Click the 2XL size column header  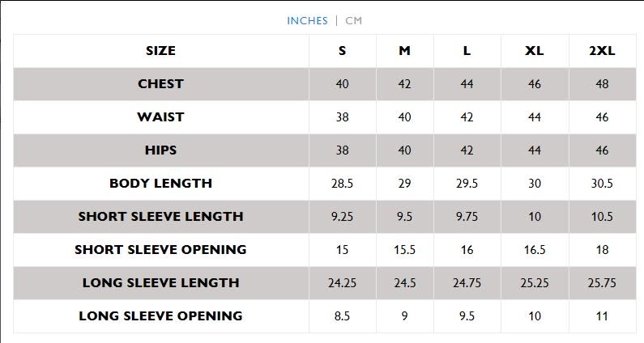(602, 51)
